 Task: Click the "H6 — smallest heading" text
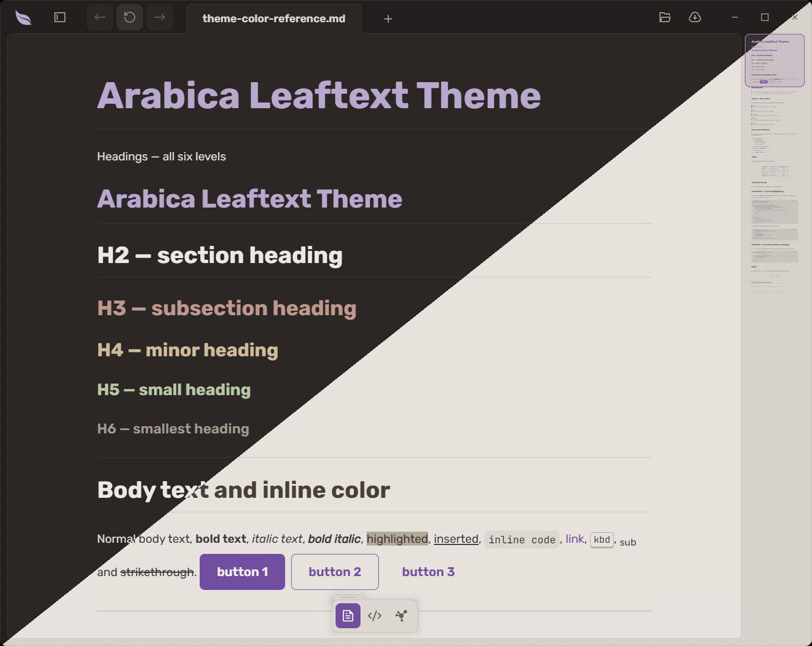click(x=173, y=428)
